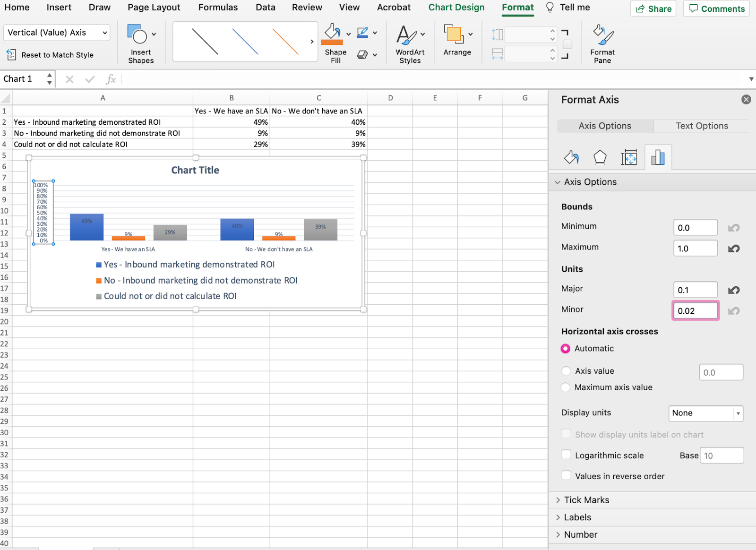The height and width of the screenshot is (550, 756).
Task: Select the Automatic radio button for axis crossing
Action: click(x=566, y=348)
